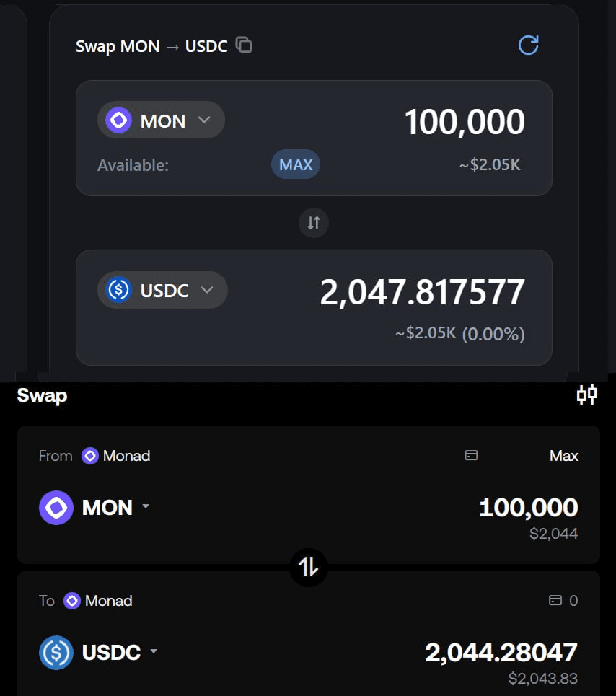Copy the Swap MON → USDC pair
The image size is (616, 696).
tap(245, 45)
